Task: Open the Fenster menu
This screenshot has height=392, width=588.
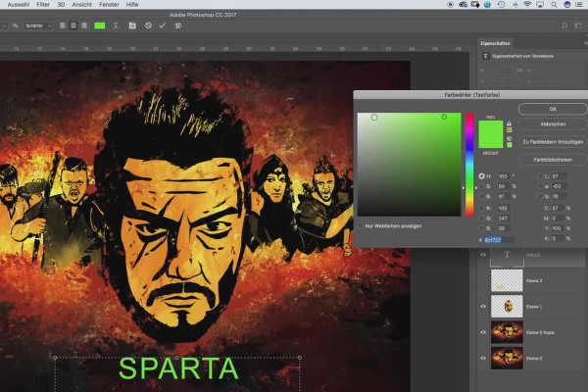Action: [x=109, y=5]
